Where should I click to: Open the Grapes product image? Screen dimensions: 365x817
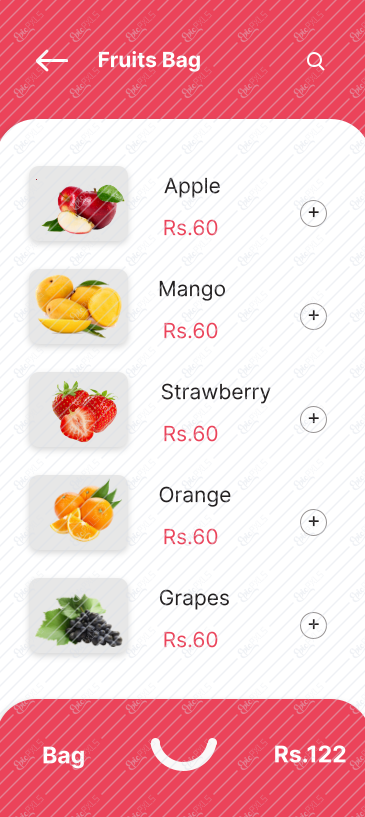pos(79,616)
